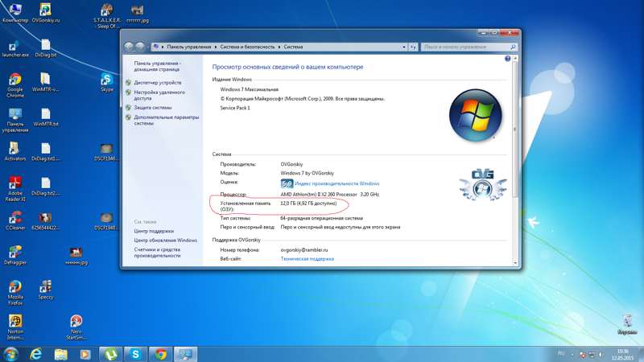The height and width of the screenshot is (362, 644).
Task: Select the DSCF1948... desktop file
Action: coord(106,220)
